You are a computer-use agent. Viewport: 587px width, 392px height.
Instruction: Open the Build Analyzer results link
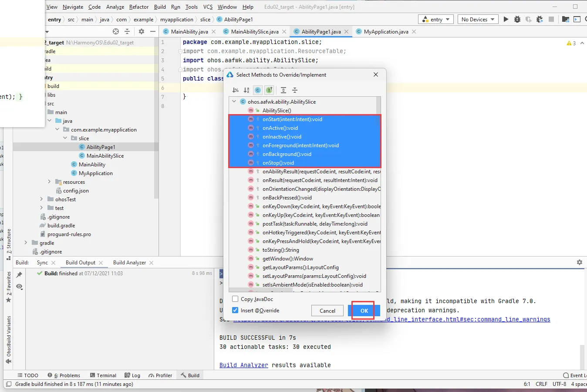point(244,365)
